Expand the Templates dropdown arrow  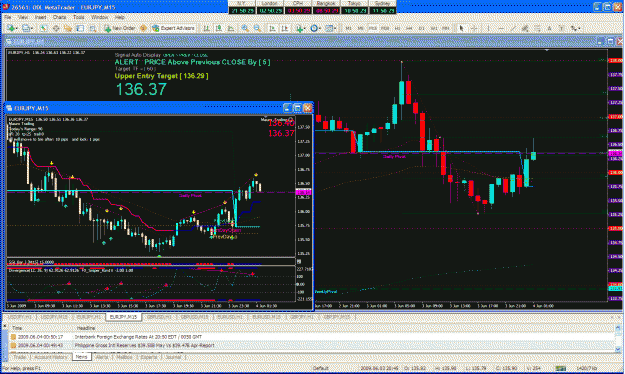[336, 28]
